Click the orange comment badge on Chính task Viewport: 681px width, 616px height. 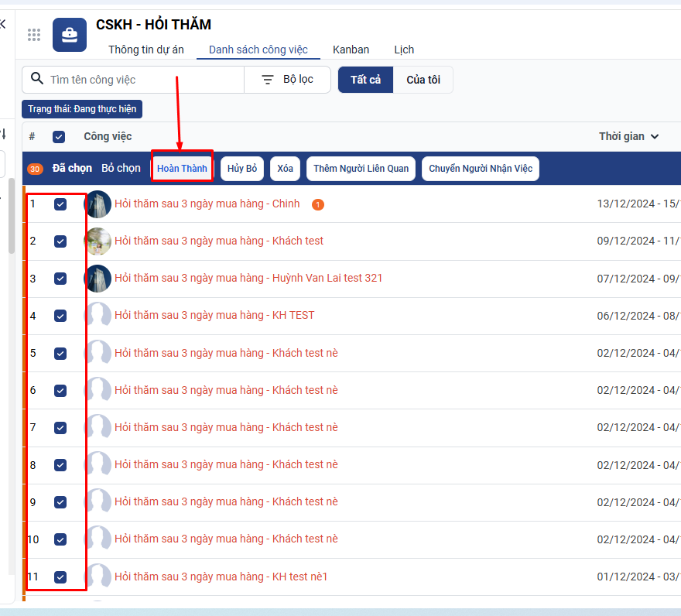[318, 204]
